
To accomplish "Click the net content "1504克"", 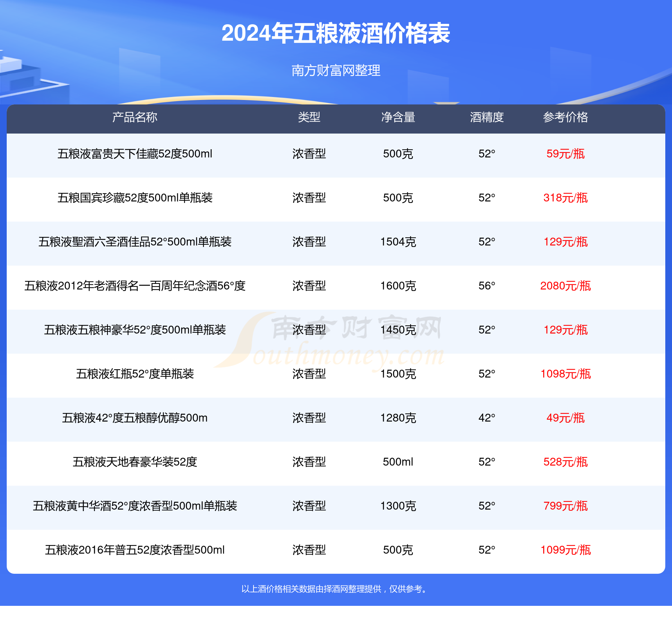I will click(398, 242).
